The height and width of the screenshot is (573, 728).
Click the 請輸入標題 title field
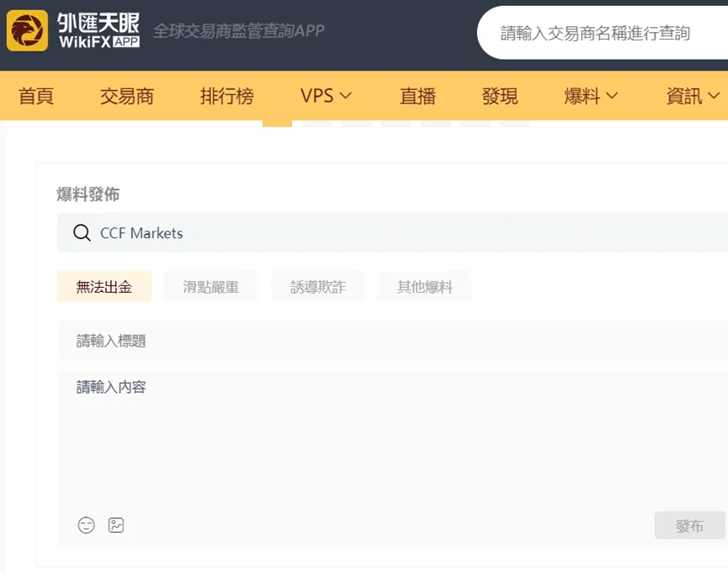(392, 341)
